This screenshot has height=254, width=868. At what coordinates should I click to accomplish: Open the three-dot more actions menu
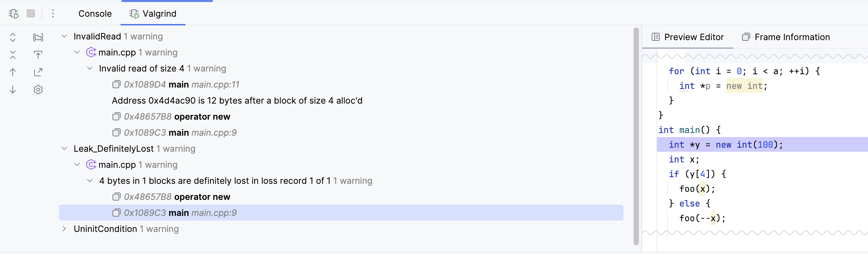(53, 13)
